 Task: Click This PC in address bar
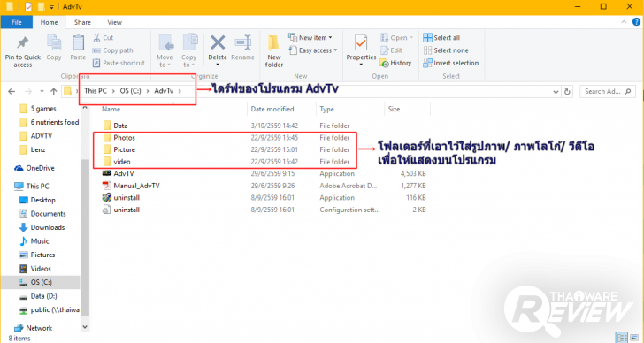pos(96,91)
